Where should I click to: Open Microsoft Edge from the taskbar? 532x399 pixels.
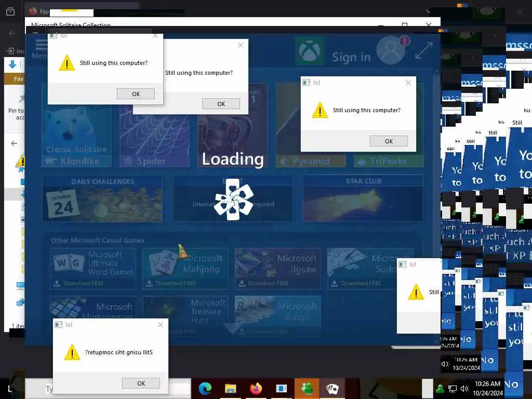point(205,388)
